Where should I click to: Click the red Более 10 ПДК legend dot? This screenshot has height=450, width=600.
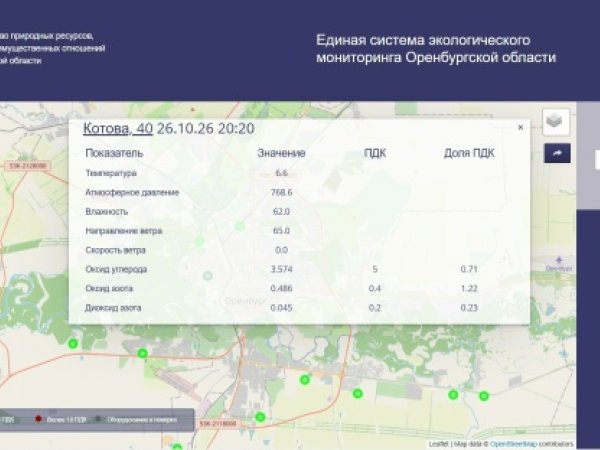click(x=38, y=419)
